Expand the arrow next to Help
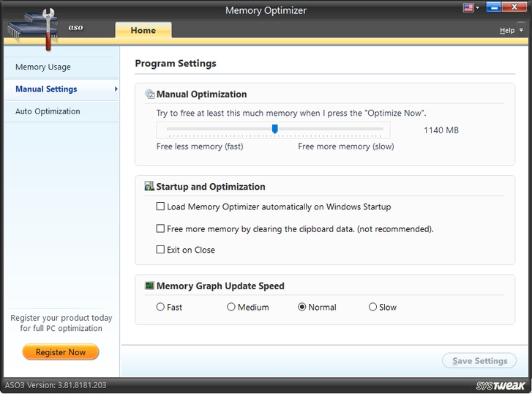Viewport: 532px width, 394px height. pyautogui.click(x=521, y=30)
